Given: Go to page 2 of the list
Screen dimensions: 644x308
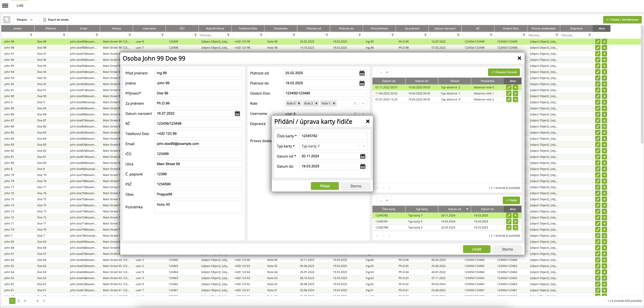Looking at the screenshot, I should pos(18,301).
